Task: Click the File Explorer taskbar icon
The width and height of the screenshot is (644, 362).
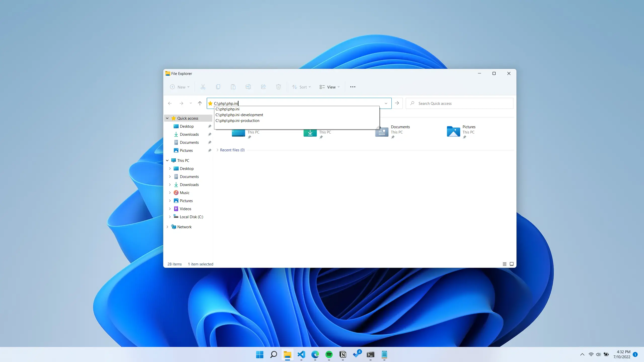Action: 288,354
